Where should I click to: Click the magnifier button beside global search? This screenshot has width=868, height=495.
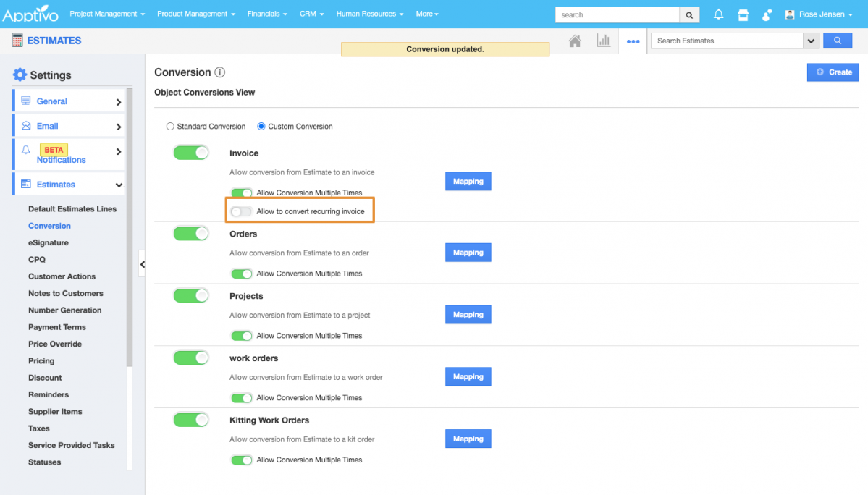tap(689, 14)
